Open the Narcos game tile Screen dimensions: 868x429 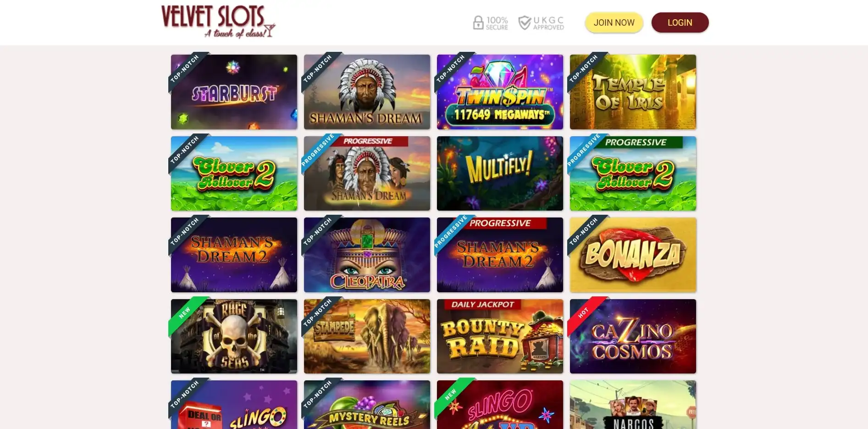point(633,405)
